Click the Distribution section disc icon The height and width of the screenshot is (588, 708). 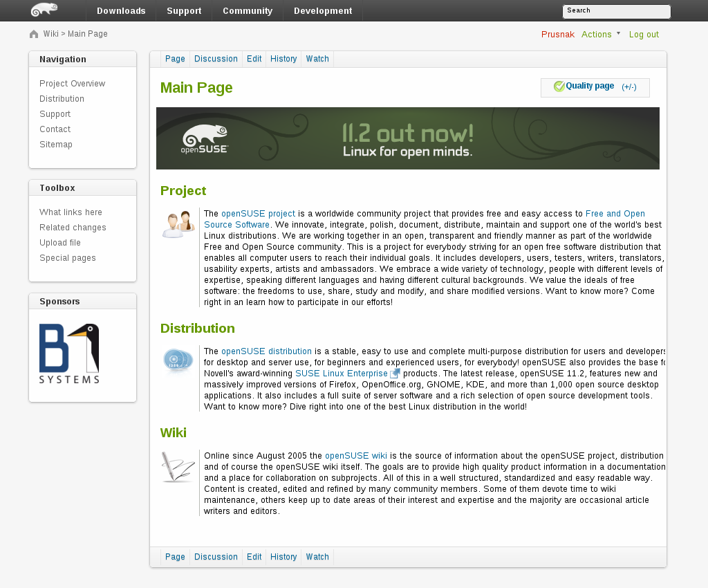coord(178,361)
